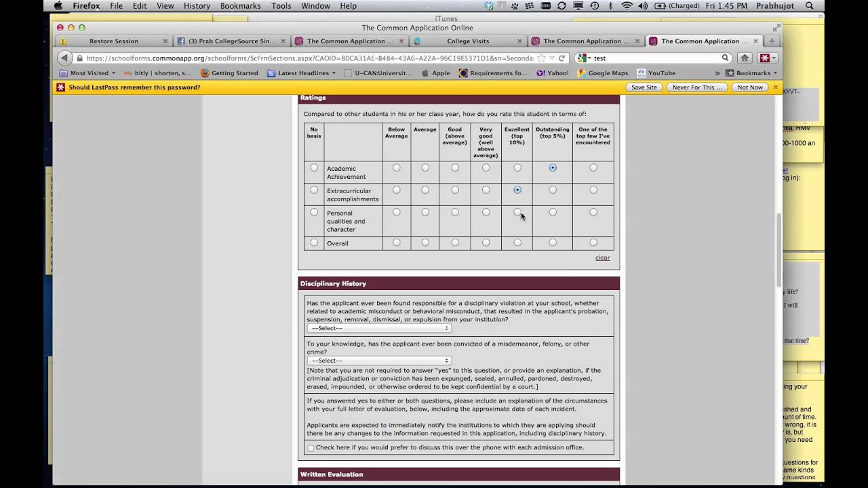
Task: Select Excellent for Academic Achievement
Action: [x=517, y=168]
